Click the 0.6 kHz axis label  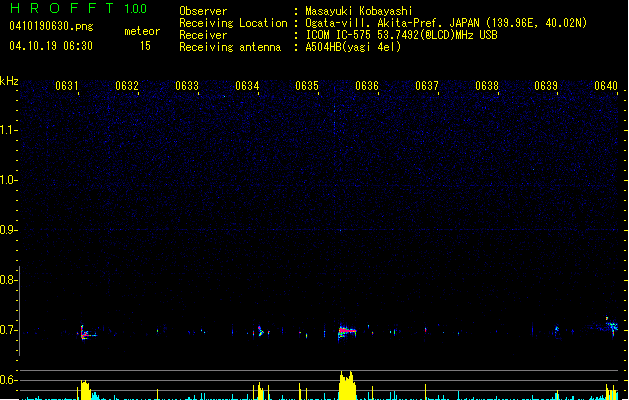[x=7, y=380]
